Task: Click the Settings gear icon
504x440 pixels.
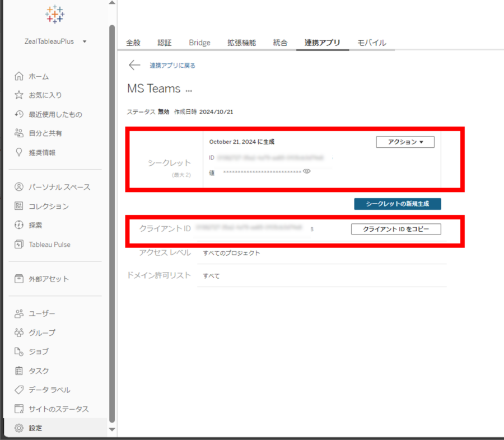Action: (x=19, y=428)
